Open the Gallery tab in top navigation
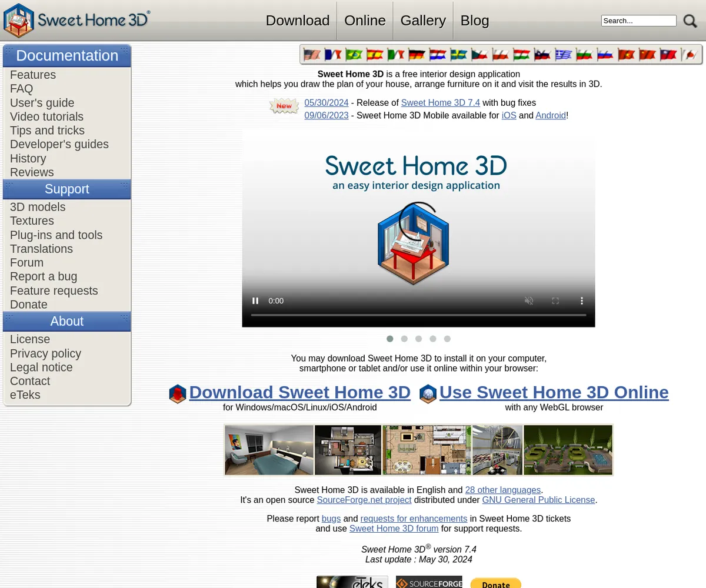The height and width of the screenshot is (588, 706). coord(423,21)
